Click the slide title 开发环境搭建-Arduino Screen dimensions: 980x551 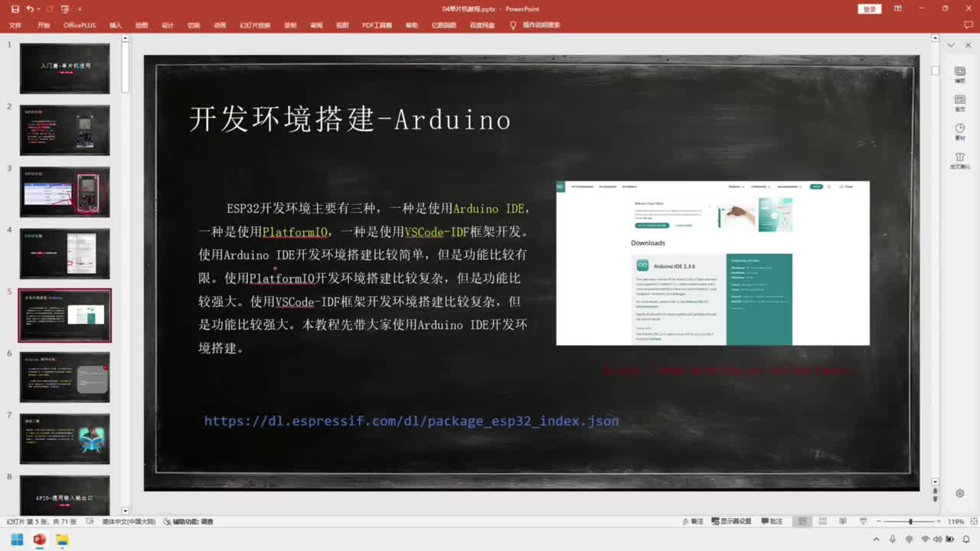pos(350,119)
